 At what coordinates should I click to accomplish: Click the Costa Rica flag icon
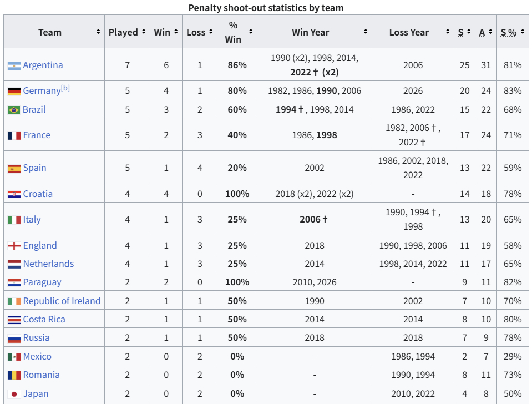[14, 320]
